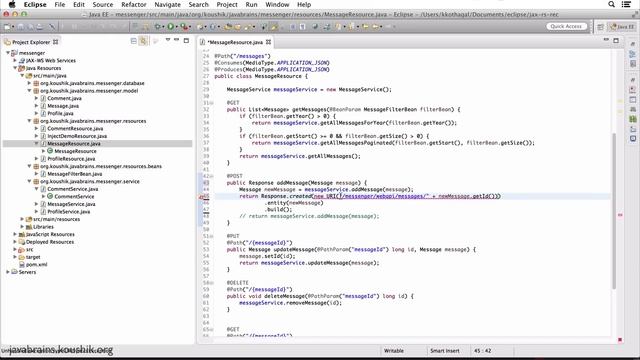Viewport: 640px width, 360px height.
Task: Toggle code folding at line 58
Action: tap(211, 283)
